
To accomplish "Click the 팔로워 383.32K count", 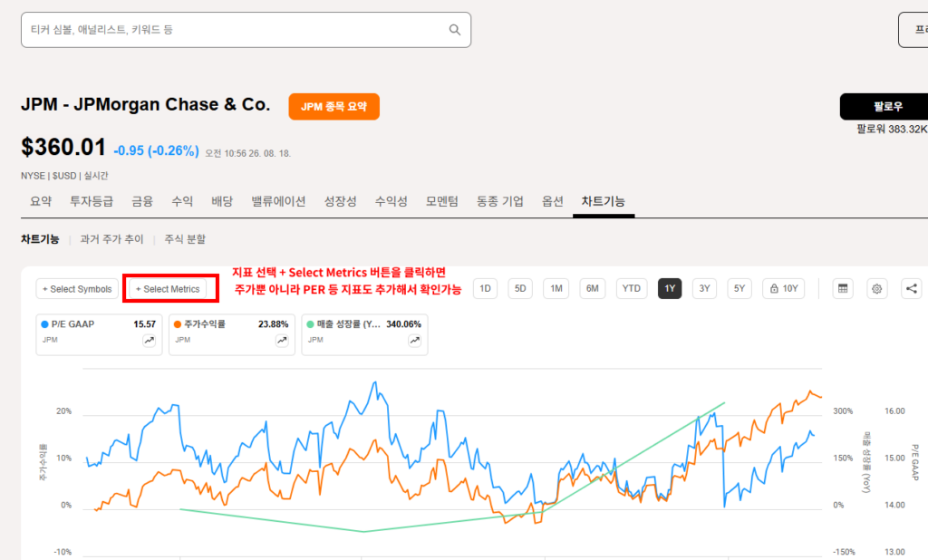I will tap(892, 129).
